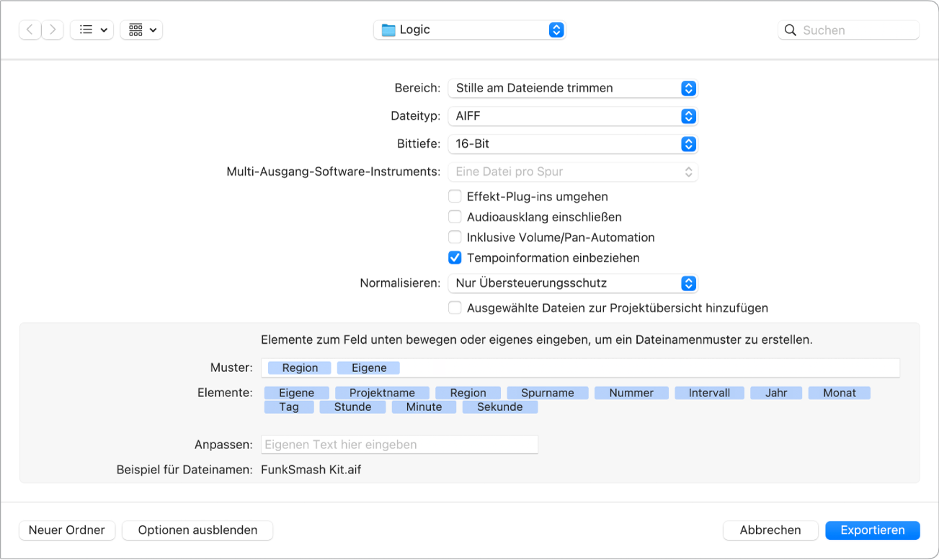Click the Exportieren button

[872, 530]
